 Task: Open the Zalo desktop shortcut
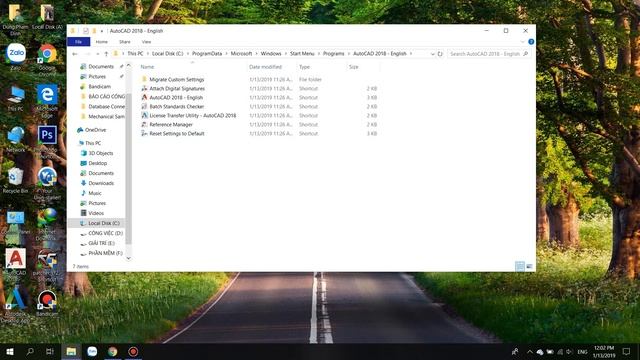16,56
